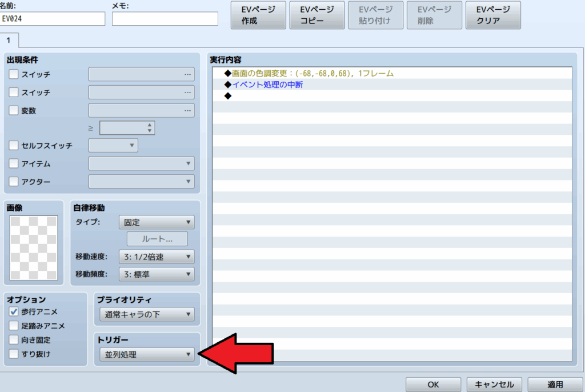Image resolution: width=585 pixels, height=392 pixels.
Task: Select the イベント処理の中断 command line
Action: click(x=392, y=85)
